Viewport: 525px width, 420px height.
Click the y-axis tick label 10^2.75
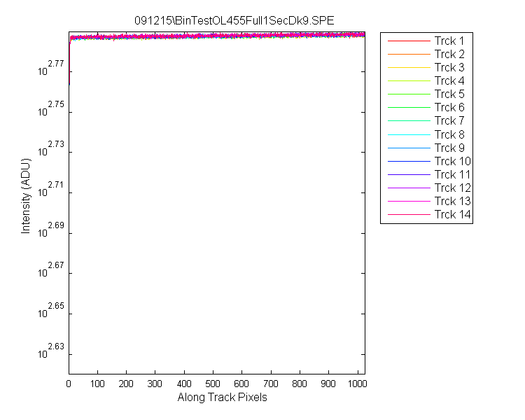[x=51, y=108]
